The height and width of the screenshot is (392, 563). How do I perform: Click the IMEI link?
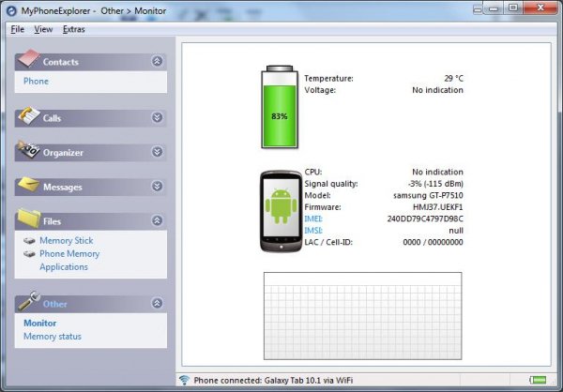click(x=313, y=219)
